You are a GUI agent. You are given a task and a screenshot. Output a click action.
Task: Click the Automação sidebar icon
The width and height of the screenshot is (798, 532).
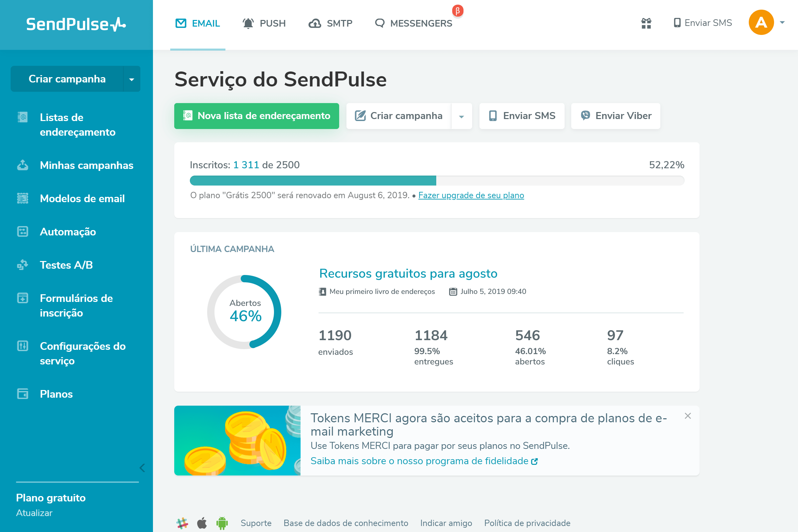coord(23,232)
